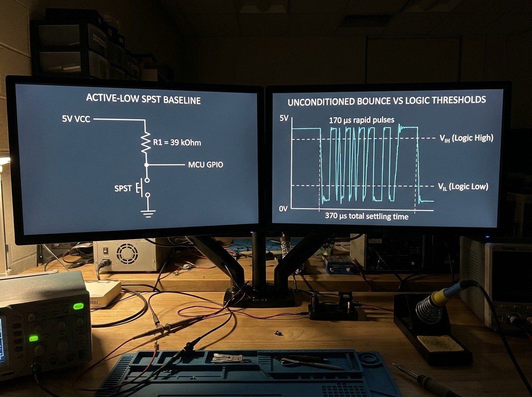Select the '170 µs rapid pulses' annotation
The width and height of the screenshot is (532, 397).
pos(361,120)
